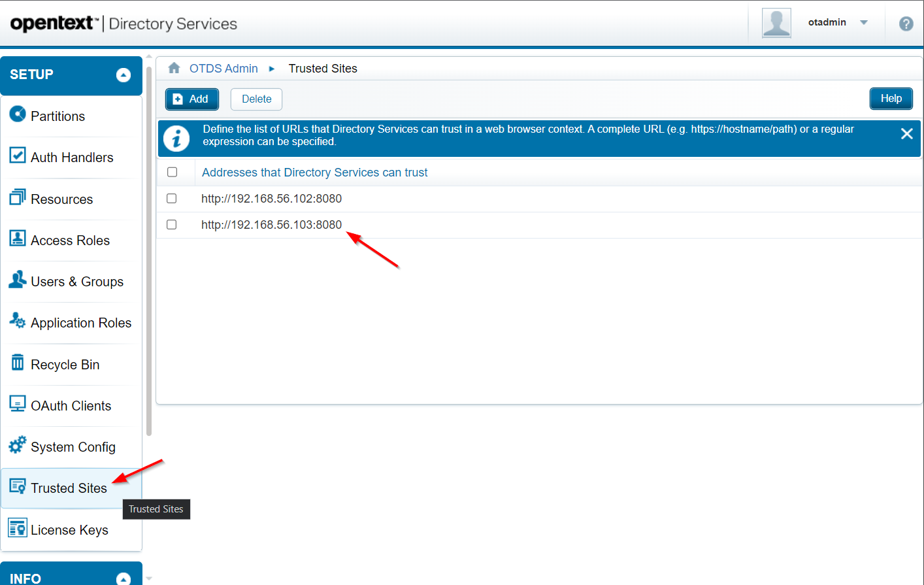Dismiss the blue info banner

click(906, 134)
